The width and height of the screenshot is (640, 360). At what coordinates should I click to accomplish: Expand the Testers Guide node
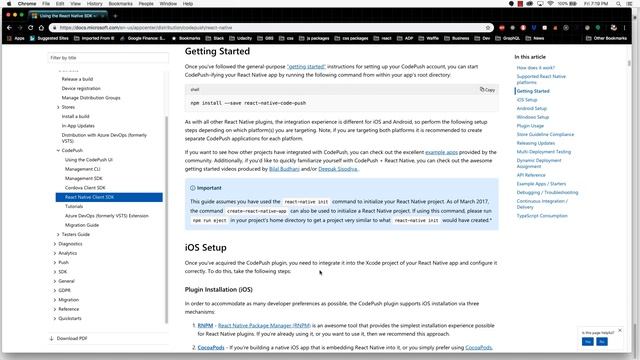[58, 235]
